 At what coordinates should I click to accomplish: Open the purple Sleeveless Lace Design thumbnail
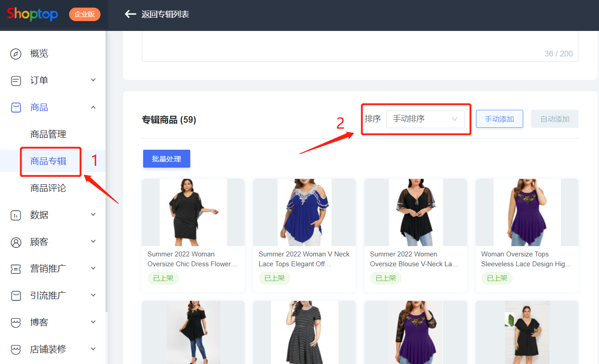click(527, 212)
